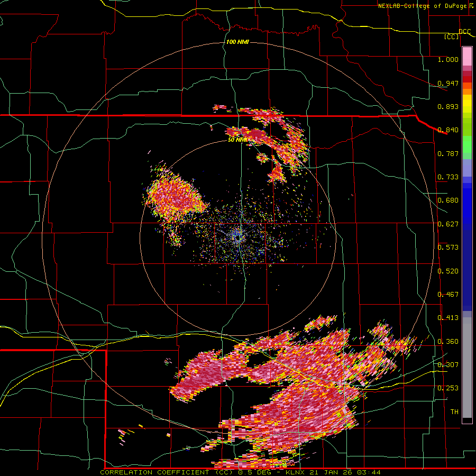The image size is (476, 476).
Task: Click the 0.253 legend value
Action: [x=448, y=388]
